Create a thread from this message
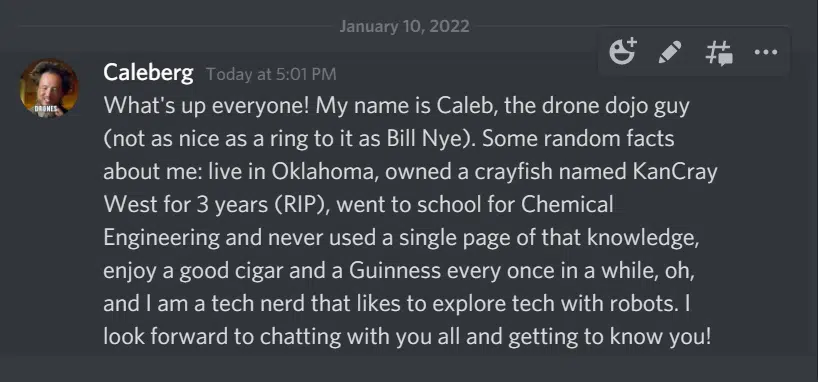The width and height of the screenshot is (818, 382). pyautogui.click(x=719, y=53)
